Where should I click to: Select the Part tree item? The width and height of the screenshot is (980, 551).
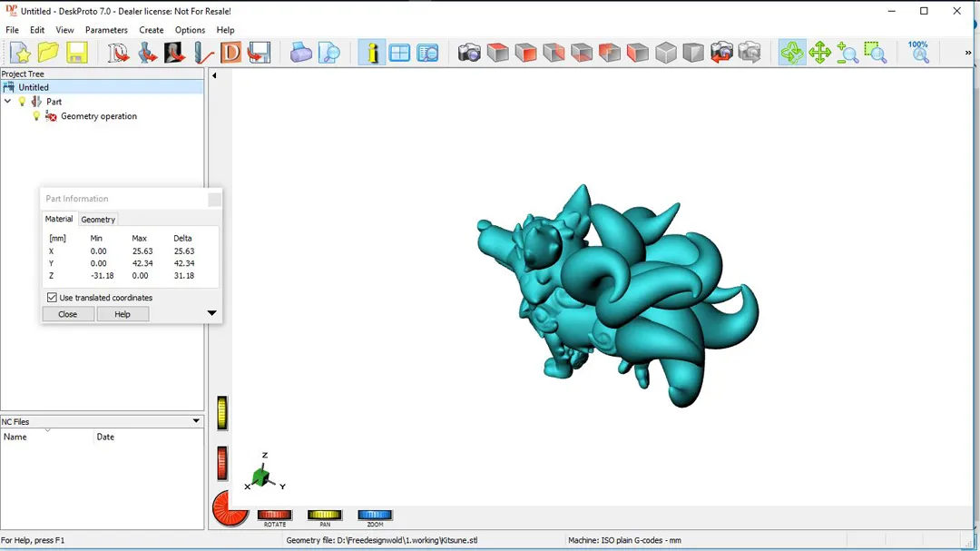click(54, 102)
